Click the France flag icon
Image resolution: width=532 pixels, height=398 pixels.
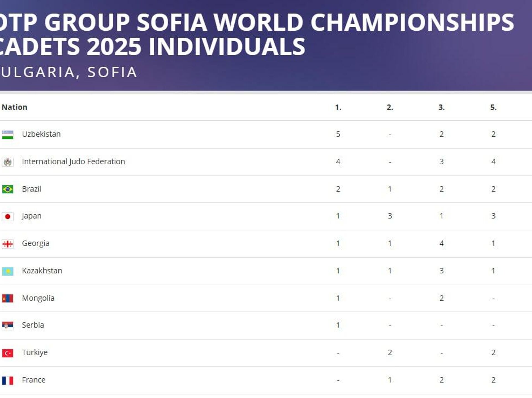pos(7,380)
